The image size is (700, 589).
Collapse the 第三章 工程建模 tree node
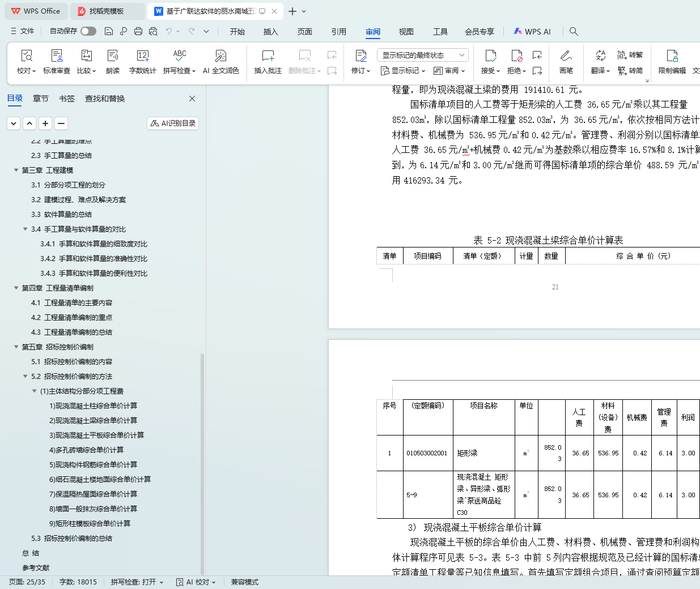tap(16, 170)
